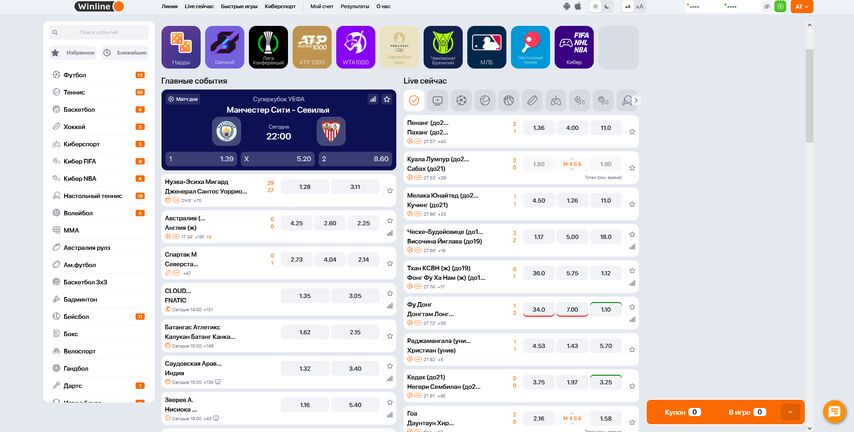Open Волейбол in the sports list
Viewport: 854px width, 432px height.
pos(98,213)
